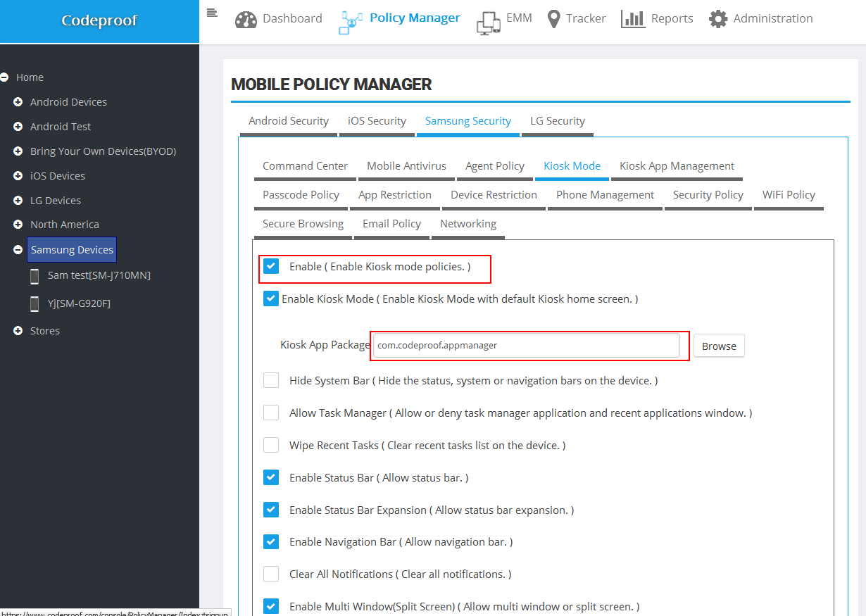Open the Secure Browsing tab

coord(303,224)
